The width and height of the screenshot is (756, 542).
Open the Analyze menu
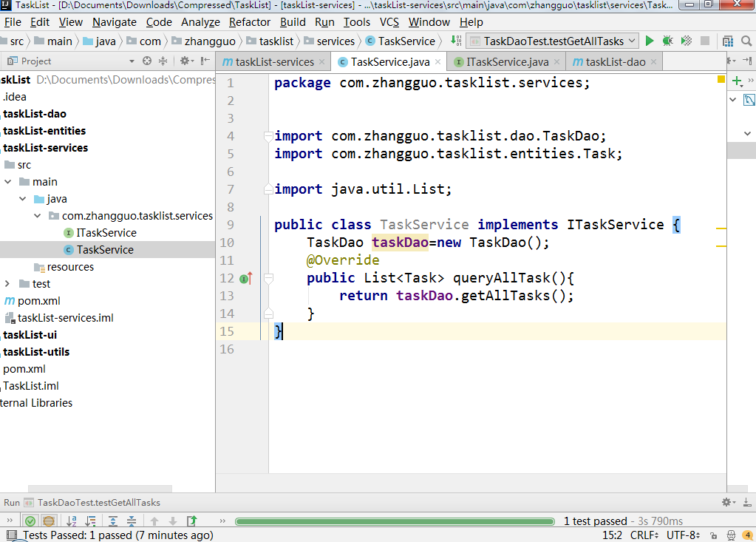200,22
